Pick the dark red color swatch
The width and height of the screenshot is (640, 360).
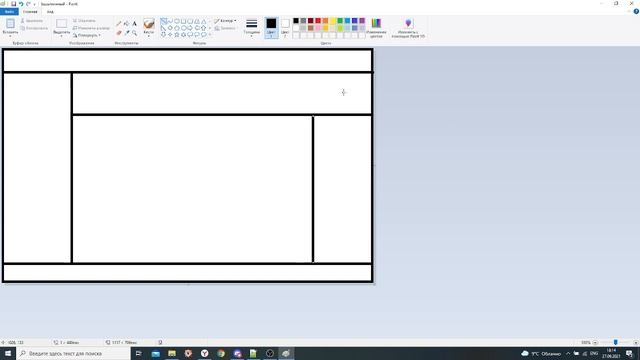click(x=311, y=21)
